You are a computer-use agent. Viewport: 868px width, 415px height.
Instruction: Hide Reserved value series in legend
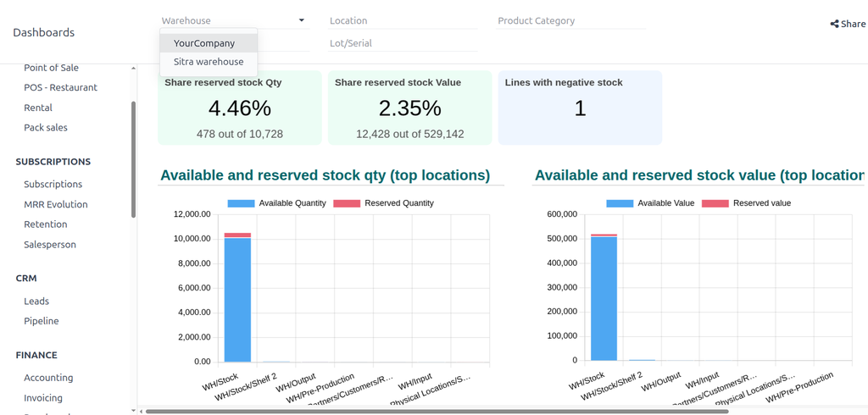click(715, 203)
